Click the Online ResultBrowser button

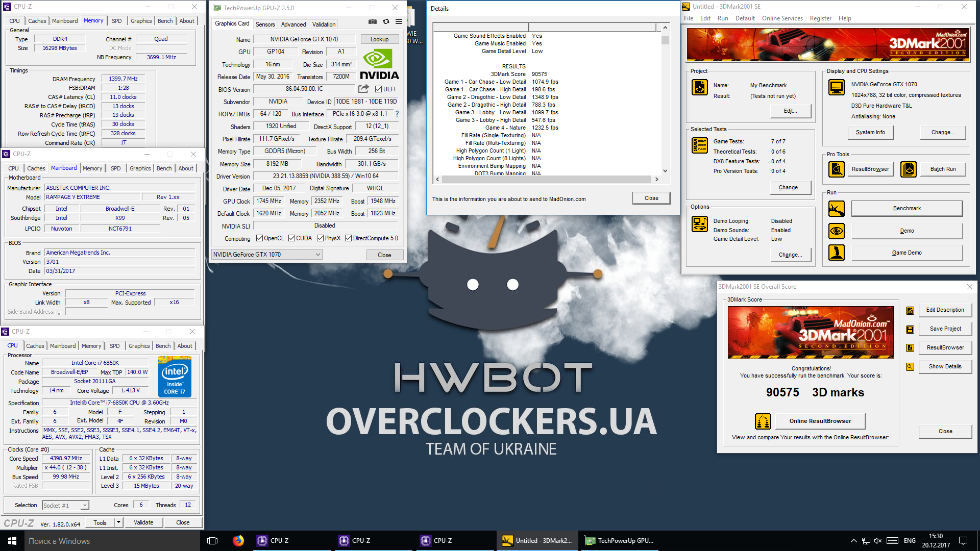pos(820,421)
